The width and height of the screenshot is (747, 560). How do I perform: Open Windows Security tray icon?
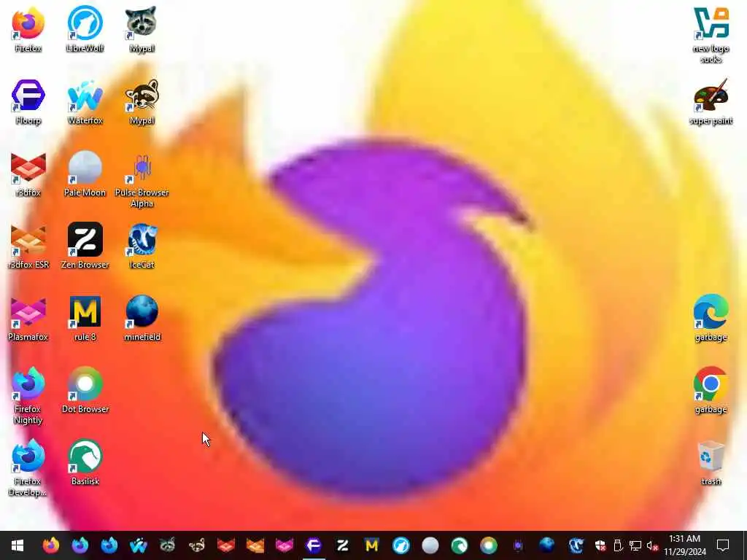600,545
